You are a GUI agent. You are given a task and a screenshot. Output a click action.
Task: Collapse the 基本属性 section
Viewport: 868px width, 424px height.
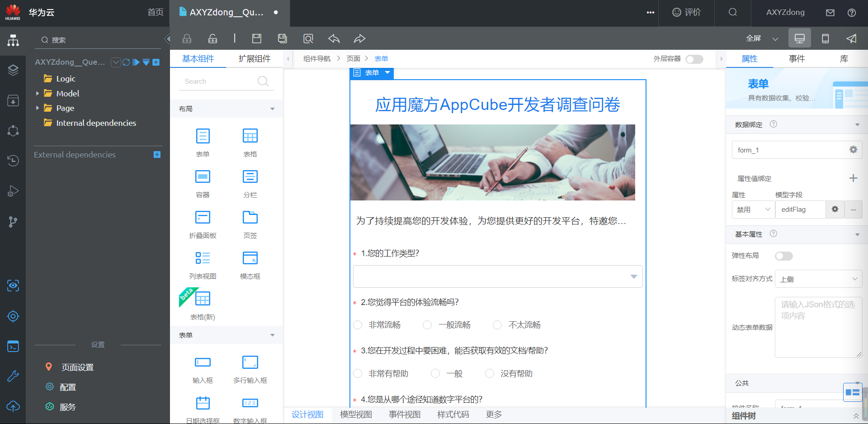pos(857,234)
